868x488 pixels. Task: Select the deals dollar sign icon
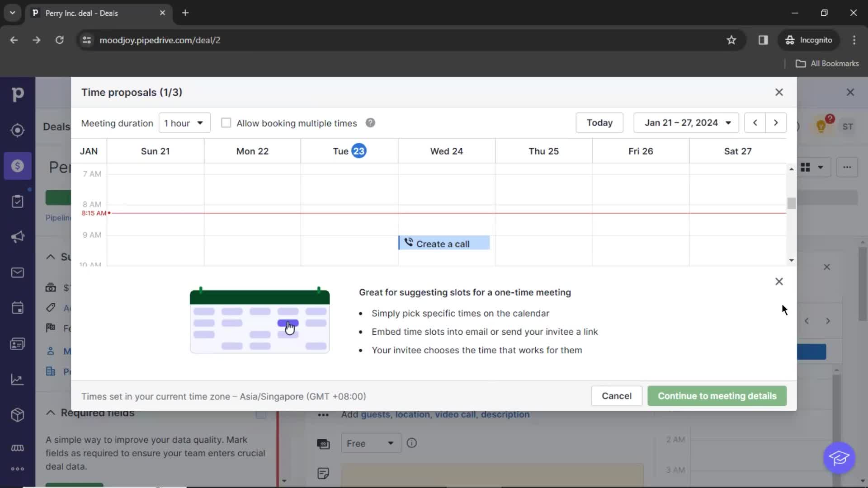17,166
